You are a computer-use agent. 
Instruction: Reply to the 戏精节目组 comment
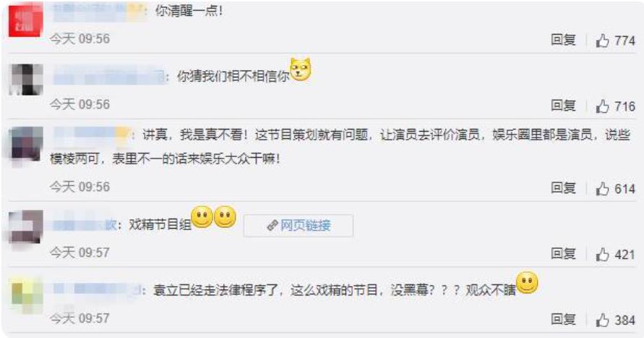[x=563, y=254]
